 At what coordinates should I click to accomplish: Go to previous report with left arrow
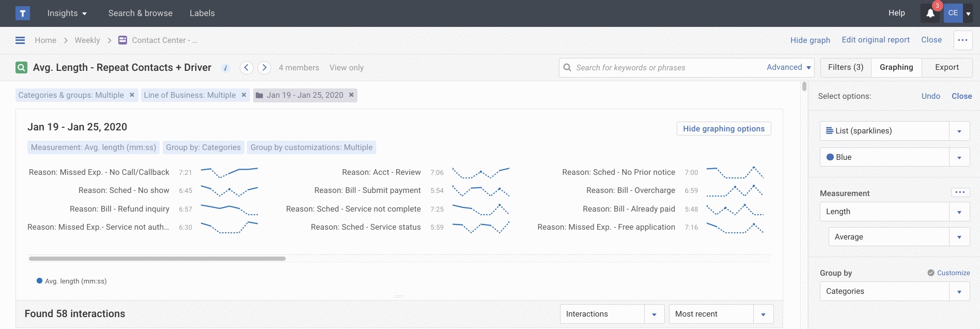[246, 68]
